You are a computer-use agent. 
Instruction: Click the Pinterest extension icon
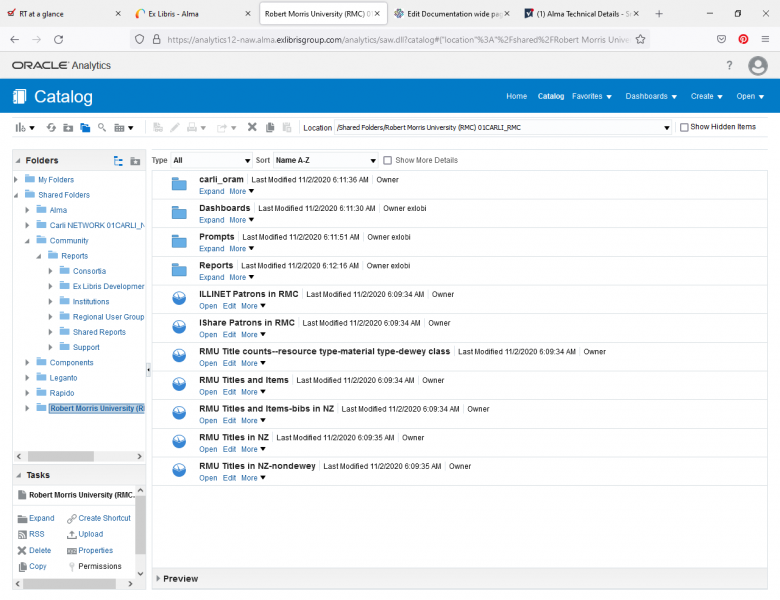click(x=743, y=39)
